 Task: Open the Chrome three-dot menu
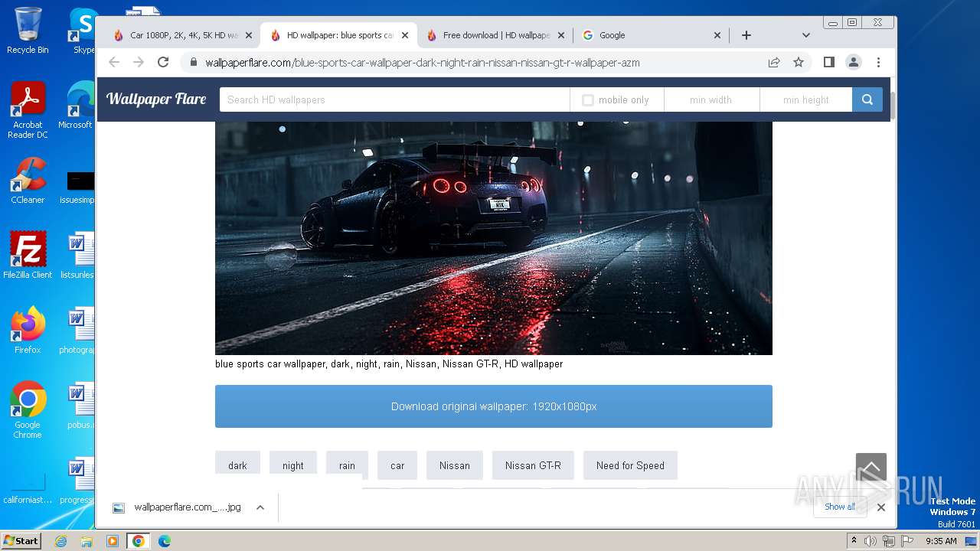coord(878,62)
